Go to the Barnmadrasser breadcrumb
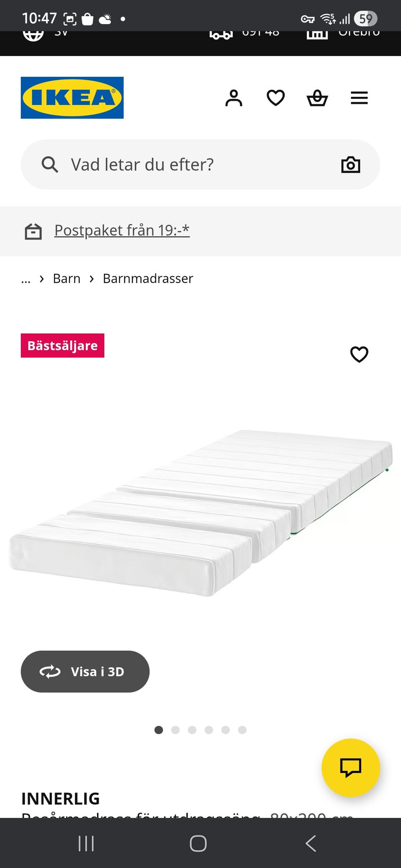This screenshot has height=868, width=401. point(148,278)
